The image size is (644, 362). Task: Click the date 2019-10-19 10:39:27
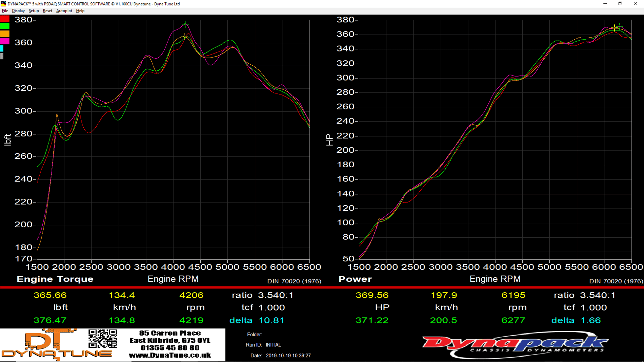click(288, 356)
